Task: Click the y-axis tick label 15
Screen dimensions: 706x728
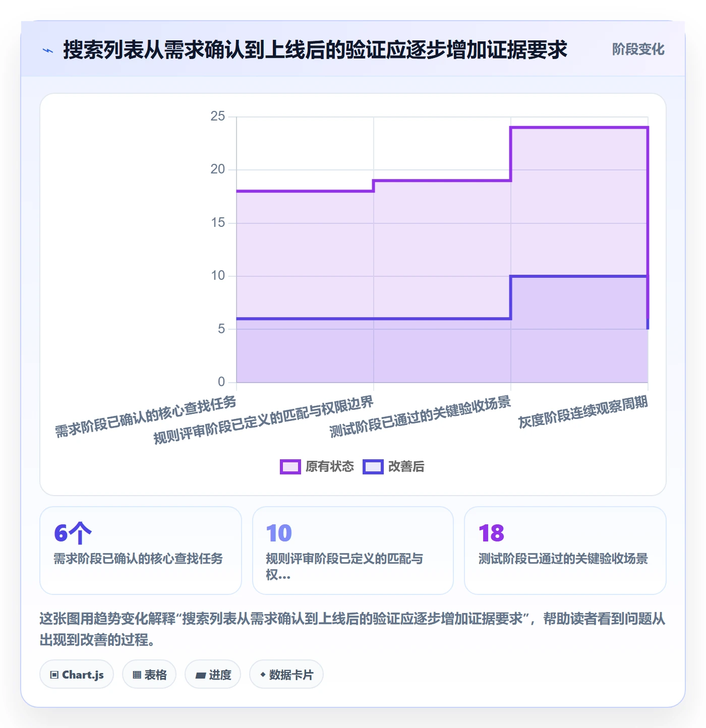Action: (218, 223)
